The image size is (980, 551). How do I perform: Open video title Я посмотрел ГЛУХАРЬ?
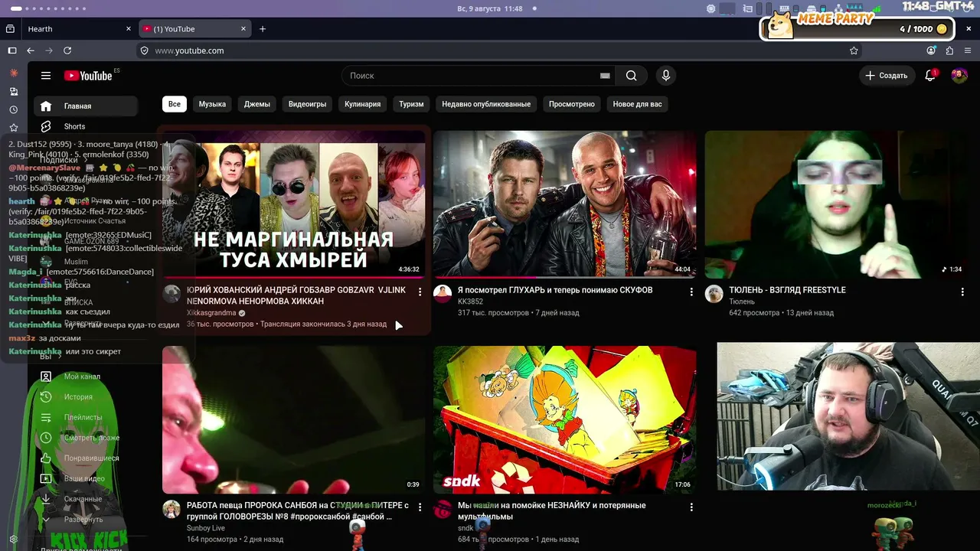point(555,291)
